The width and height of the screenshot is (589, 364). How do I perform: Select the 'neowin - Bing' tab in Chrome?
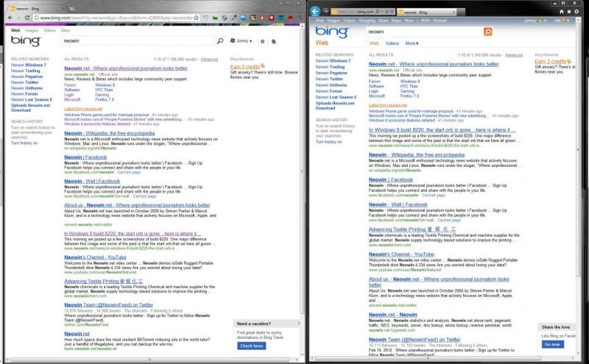[x=36, y=8]
